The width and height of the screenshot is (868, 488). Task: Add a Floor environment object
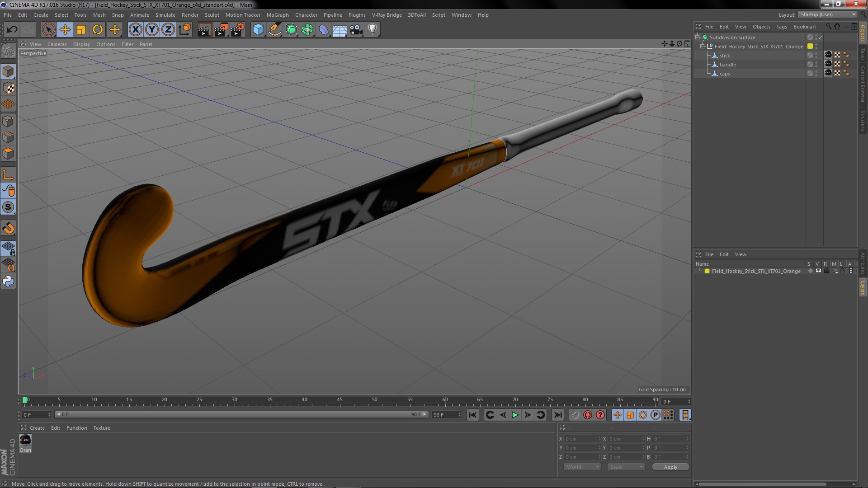pos(340,30)
